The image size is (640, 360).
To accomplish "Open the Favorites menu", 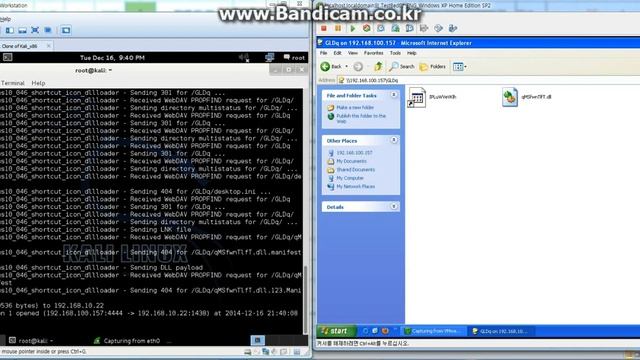I will [373, 53].
